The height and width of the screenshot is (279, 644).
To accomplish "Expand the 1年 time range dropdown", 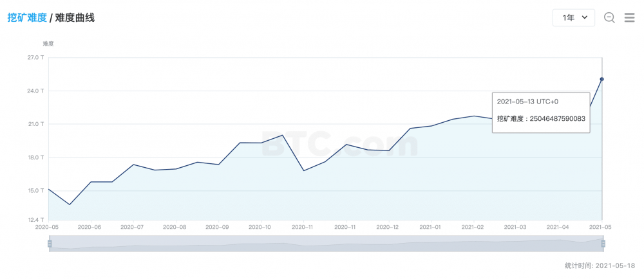I will pos(573,18).
